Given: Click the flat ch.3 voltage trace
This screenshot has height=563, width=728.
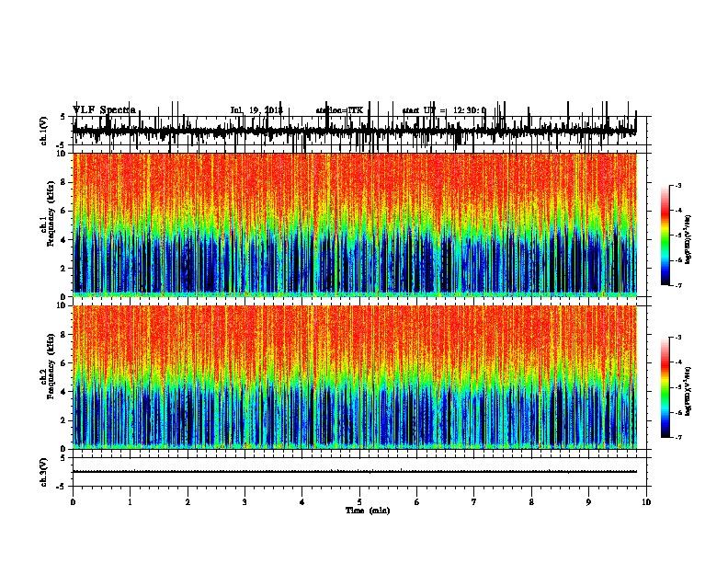Looking at the screenshot, I should click(x=355, y=472).
